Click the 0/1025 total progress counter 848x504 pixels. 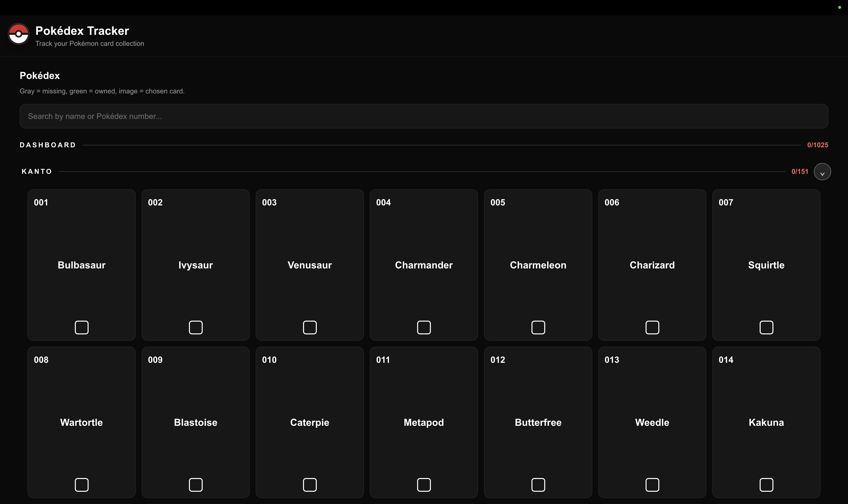(x=818, y=145)
